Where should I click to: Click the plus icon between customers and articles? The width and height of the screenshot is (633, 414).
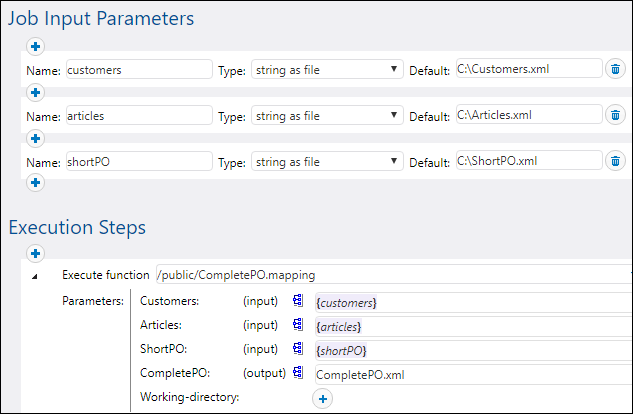[35, 92]
